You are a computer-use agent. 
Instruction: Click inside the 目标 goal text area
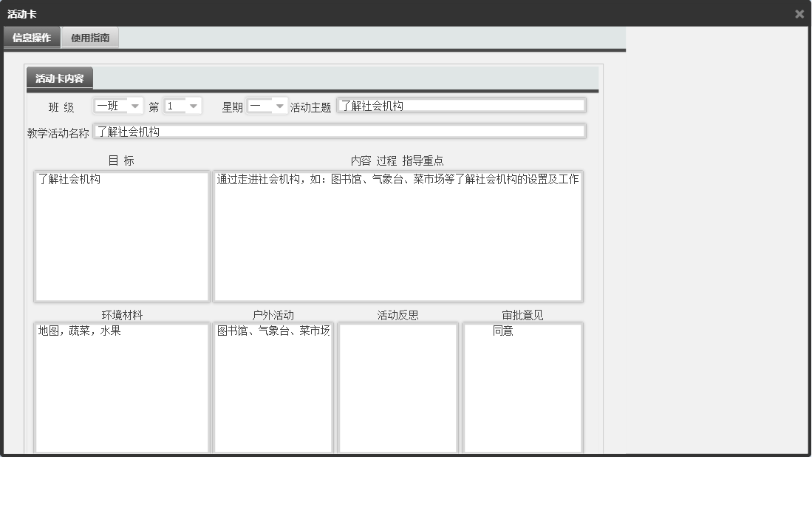click(121, 237)
